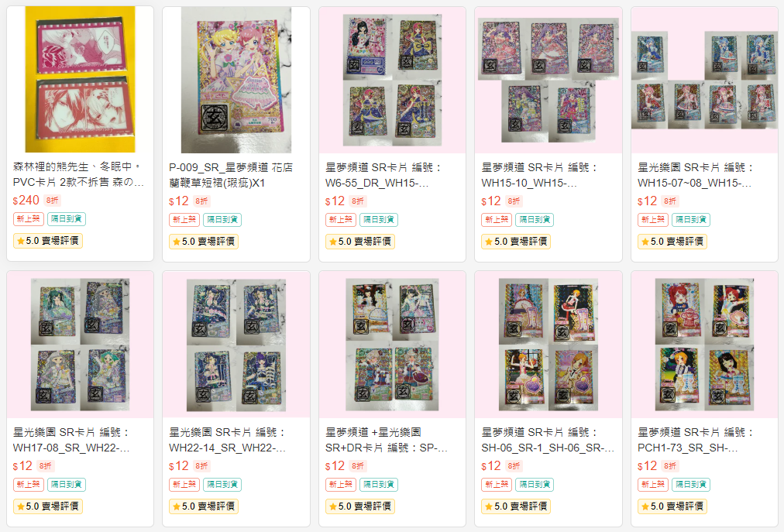
Task: Click 新上架 tag on SR+DR SP- listing
Action: click(x=341, y=485)
